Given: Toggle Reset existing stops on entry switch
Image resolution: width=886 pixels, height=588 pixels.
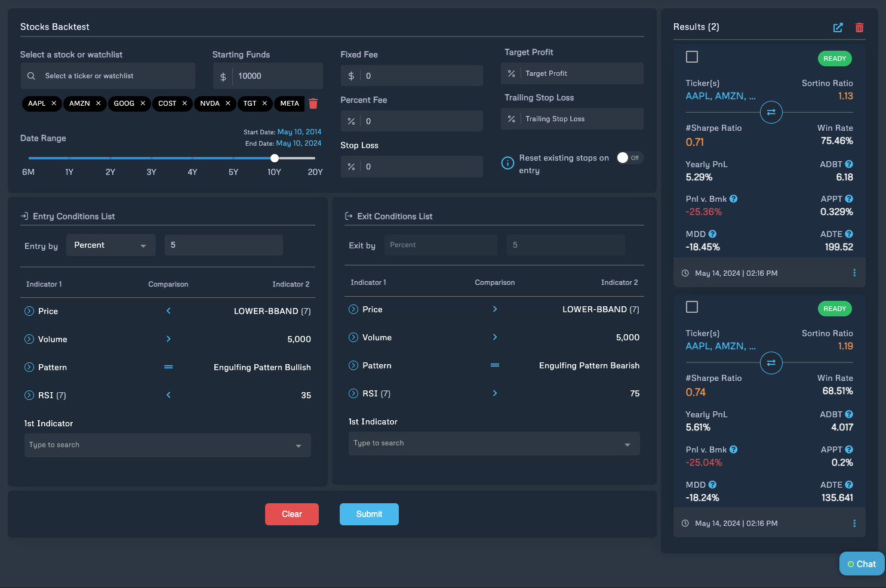Looking at the screenshot, I should 629,158.
